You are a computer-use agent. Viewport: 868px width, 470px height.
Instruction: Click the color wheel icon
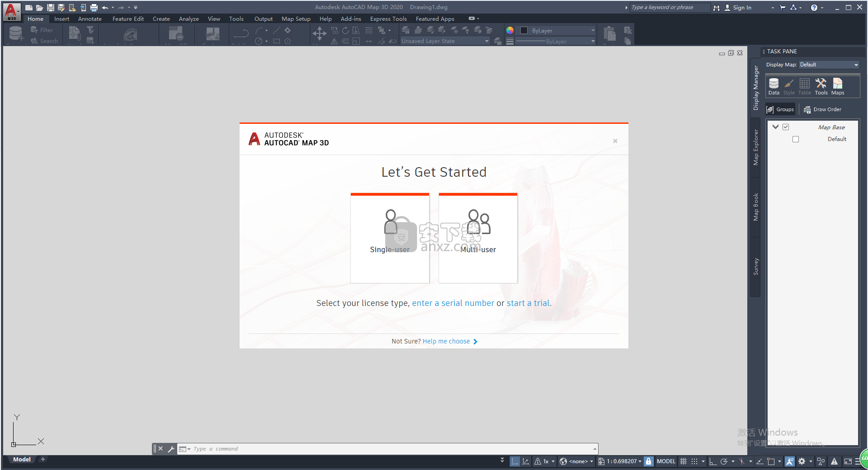(x=510, y=30)
